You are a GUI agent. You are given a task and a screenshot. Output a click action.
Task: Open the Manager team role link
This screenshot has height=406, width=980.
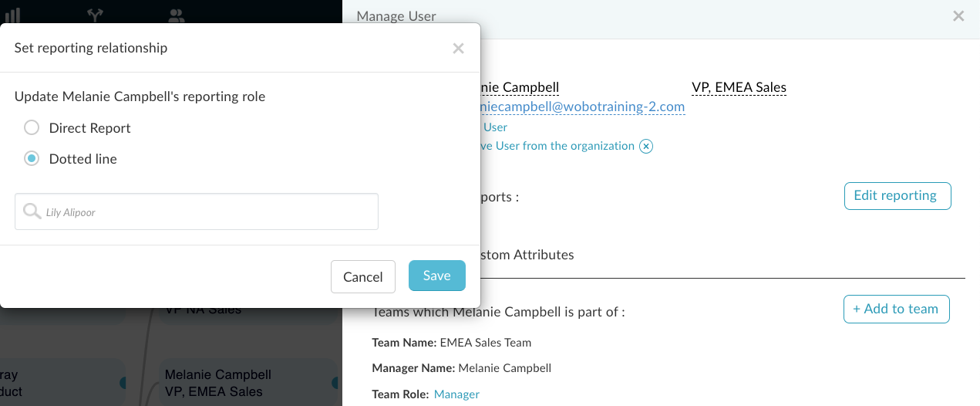[456, 394]
